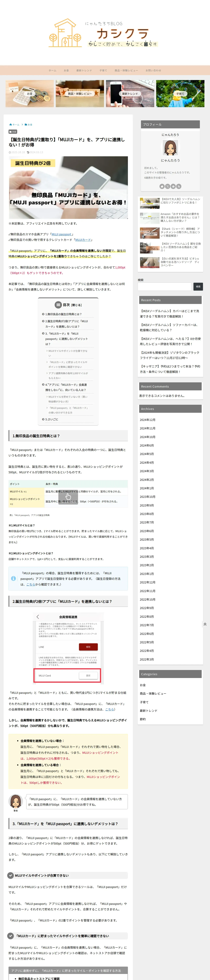This screenshot has width=210, height=980.
Task: Open recent post ソファーカバーは、乾燥機に対応
Action: (x=169, y=327)
